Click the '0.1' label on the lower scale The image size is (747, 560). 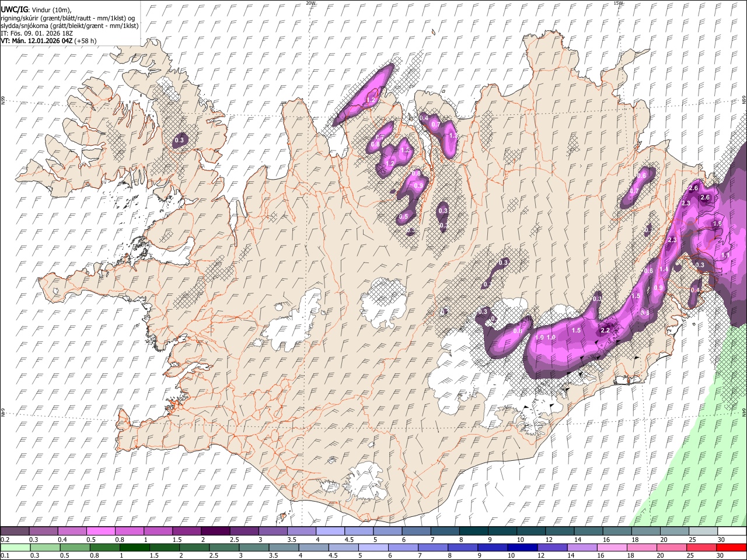point(5,556)
